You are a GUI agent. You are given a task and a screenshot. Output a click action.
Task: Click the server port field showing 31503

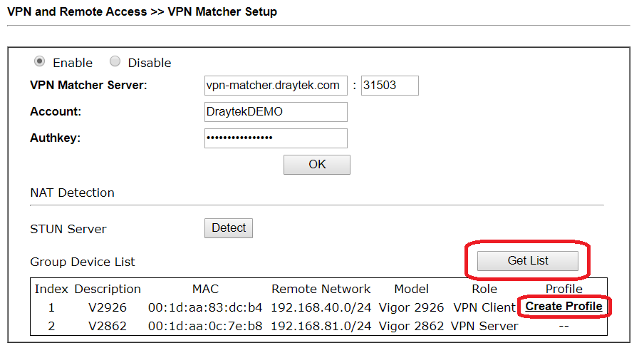[x=390, y=86]
